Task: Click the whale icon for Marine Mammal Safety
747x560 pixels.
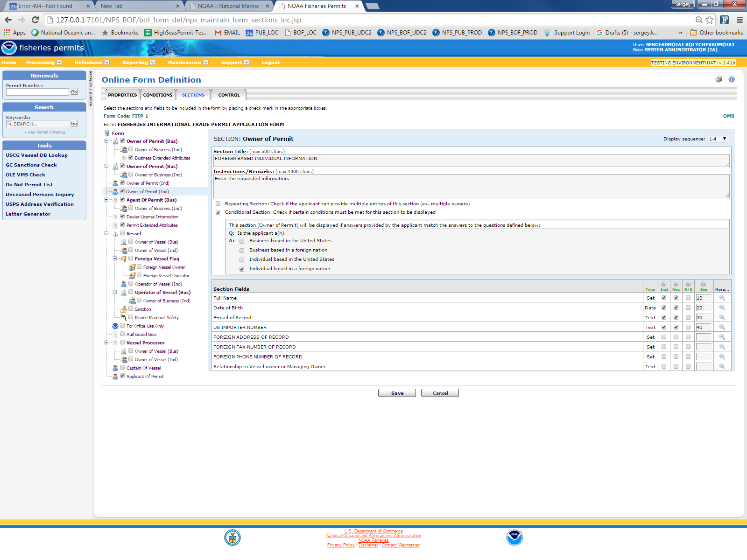Action: point(124,317)
